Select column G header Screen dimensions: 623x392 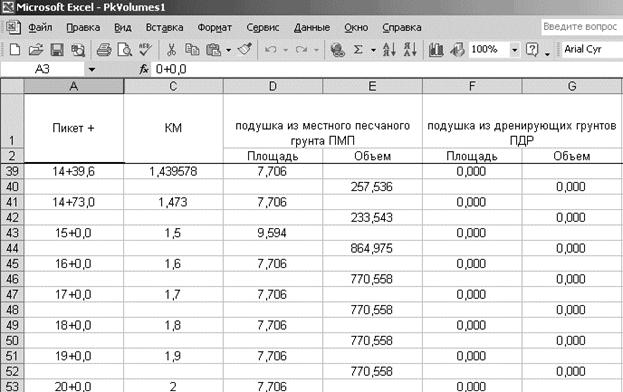(x=572, y=86)
